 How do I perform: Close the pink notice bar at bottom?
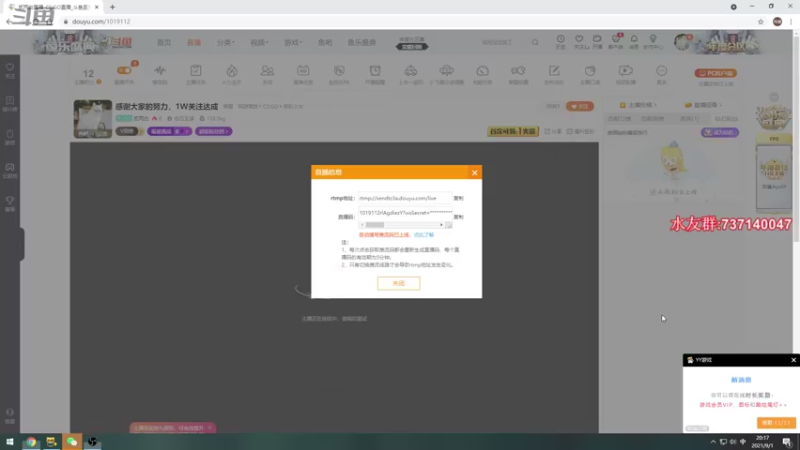coord(210,428)
